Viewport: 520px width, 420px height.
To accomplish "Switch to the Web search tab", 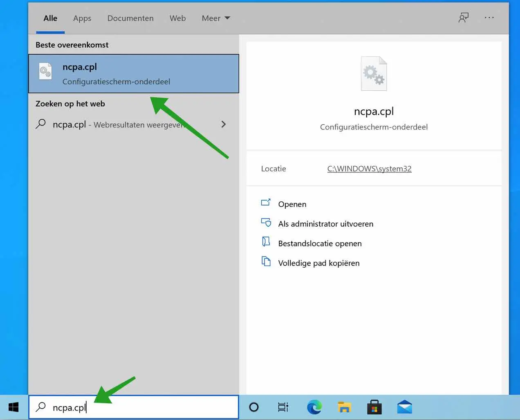I will click(x=177, y=18).
